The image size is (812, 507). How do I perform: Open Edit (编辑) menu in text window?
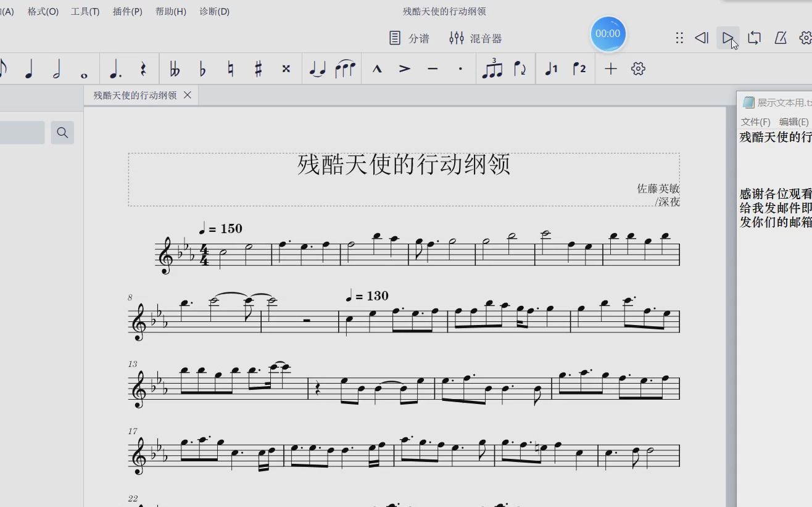point(793,122)
